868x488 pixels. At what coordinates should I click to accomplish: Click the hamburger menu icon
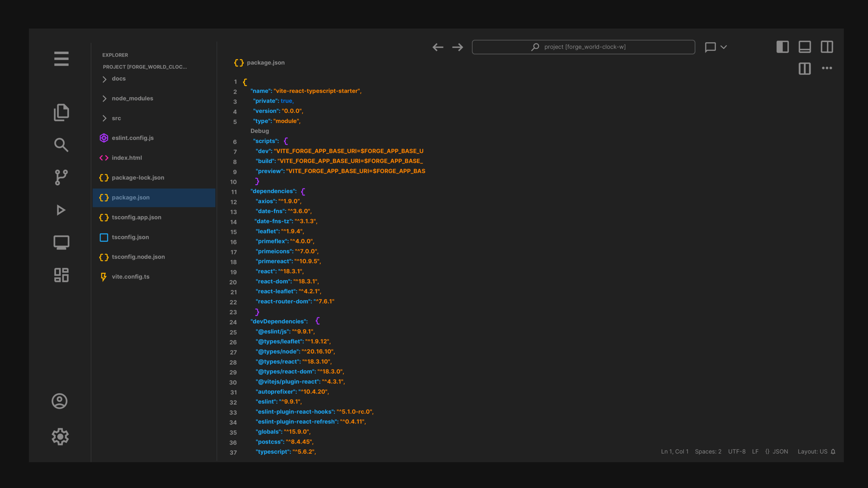pyautogui.click(x=61, y=59)
